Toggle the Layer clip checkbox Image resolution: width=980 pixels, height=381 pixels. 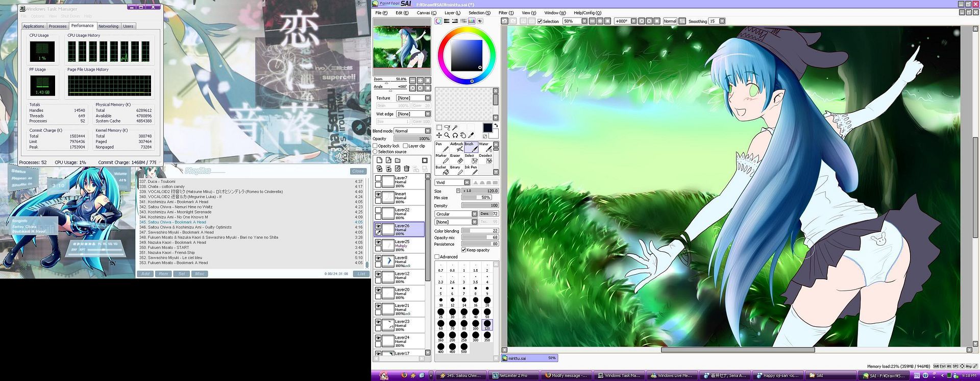405,146
